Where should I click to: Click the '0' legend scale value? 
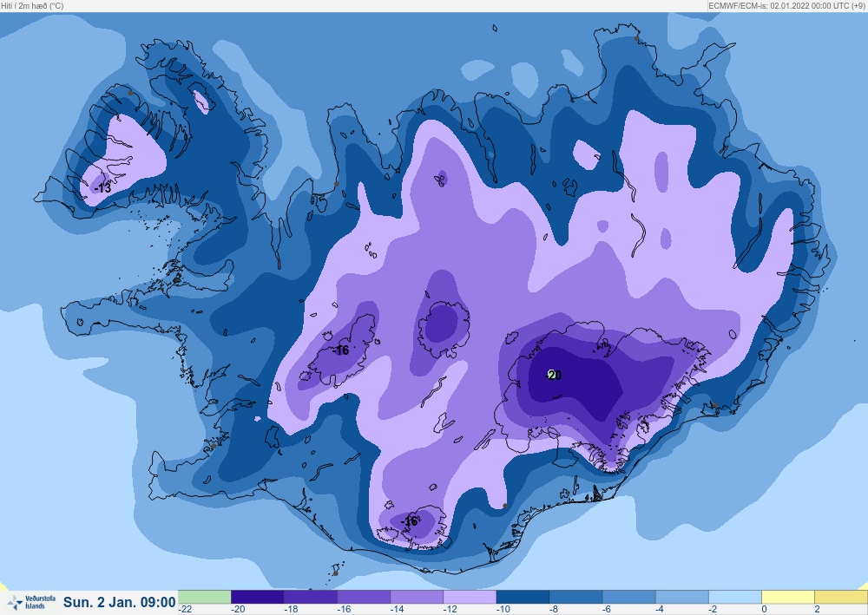[764, 610]
